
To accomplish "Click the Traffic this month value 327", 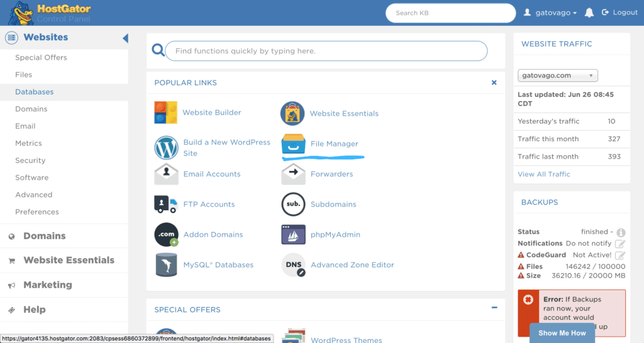I will point(614,139).
